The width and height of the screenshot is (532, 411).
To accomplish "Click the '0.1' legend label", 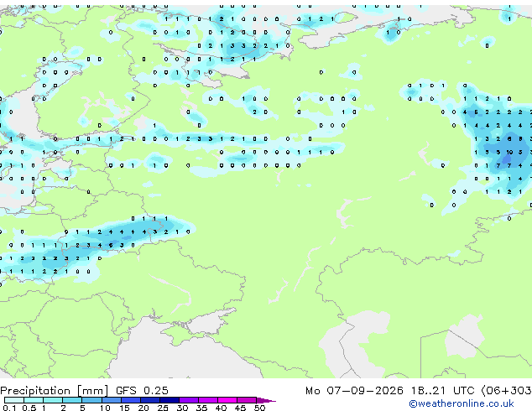I will pos(9,408).
